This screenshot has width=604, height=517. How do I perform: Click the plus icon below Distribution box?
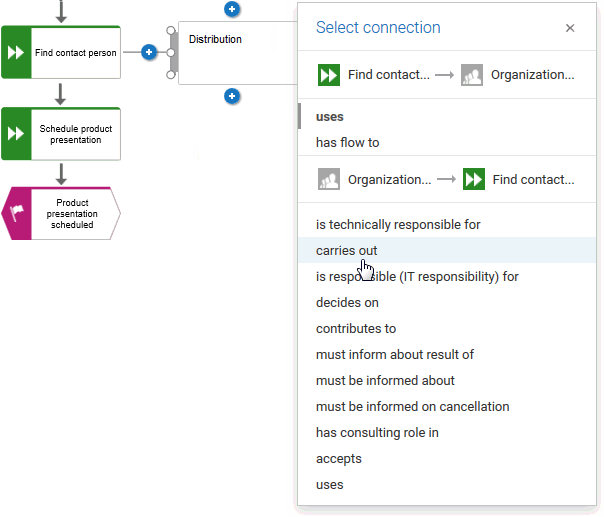[232, 96]
